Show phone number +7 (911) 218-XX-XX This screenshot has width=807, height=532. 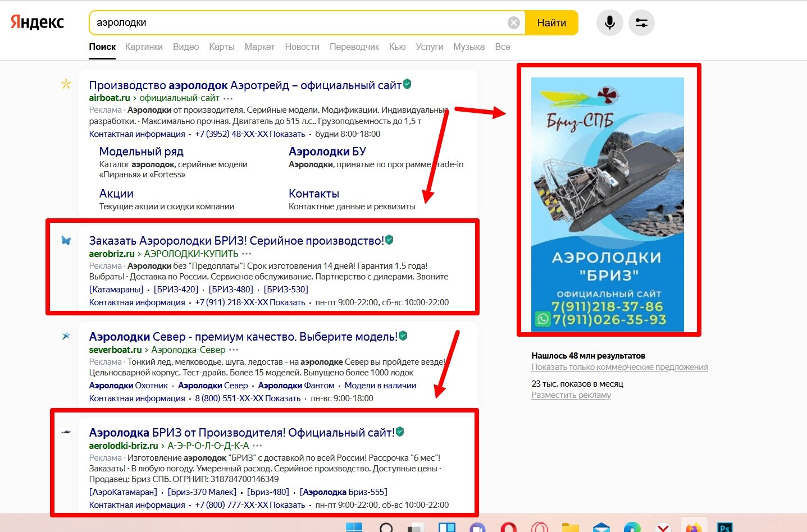coord(250,302)
